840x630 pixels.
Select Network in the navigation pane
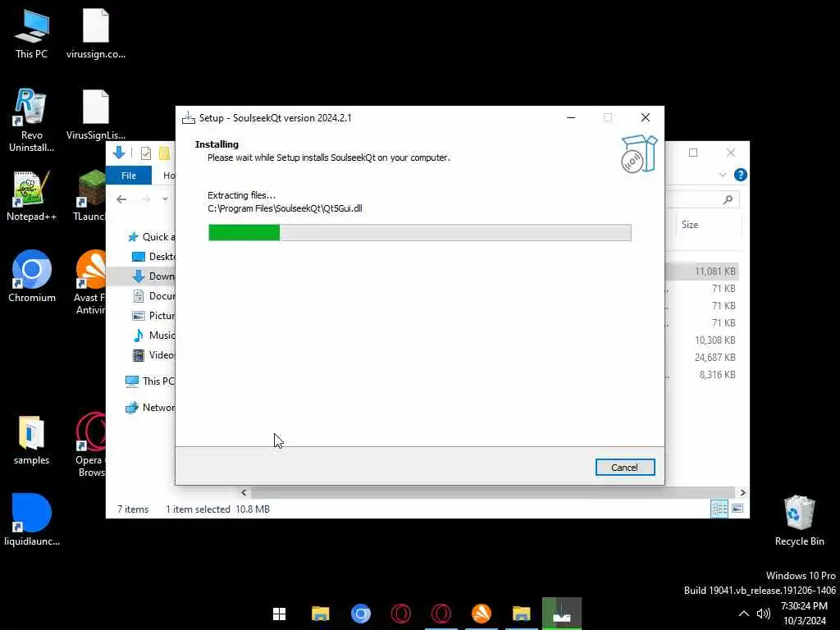point(149,407)
